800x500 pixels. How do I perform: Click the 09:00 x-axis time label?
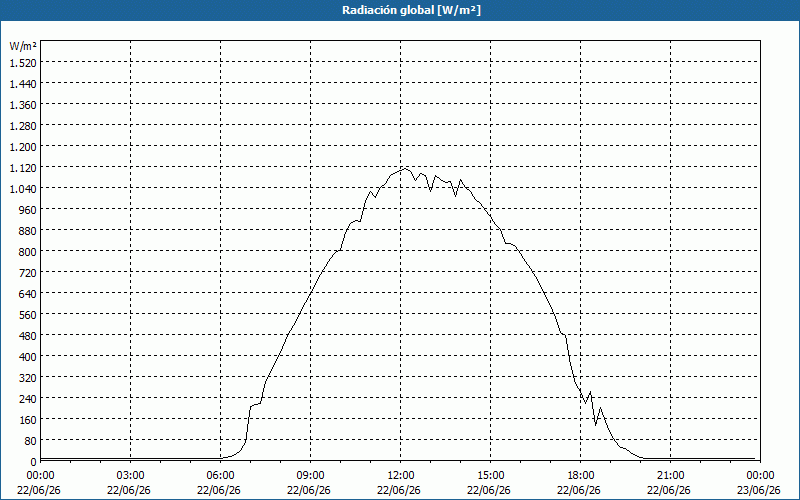point(310,476)
